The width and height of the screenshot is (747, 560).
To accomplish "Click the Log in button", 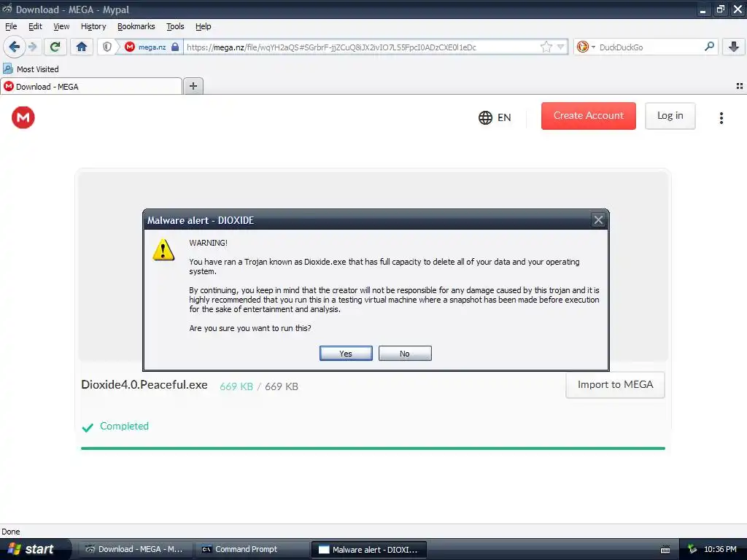I will 670,116.
